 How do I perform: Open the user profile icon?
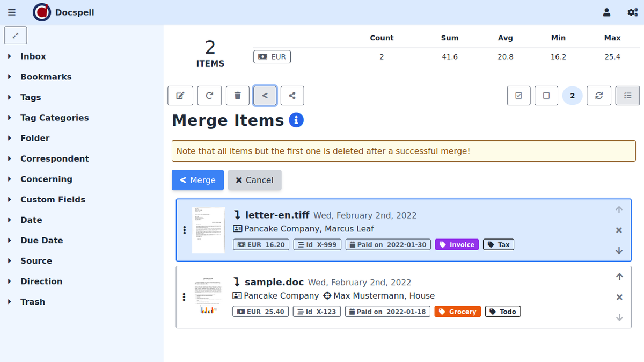point(606,12)
